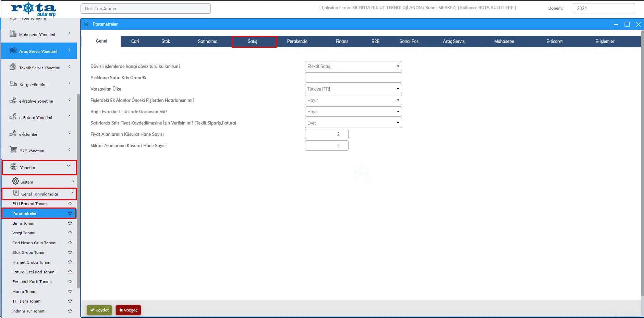Click the sidebar vertical scrollbar

click(x=78, y=189)
